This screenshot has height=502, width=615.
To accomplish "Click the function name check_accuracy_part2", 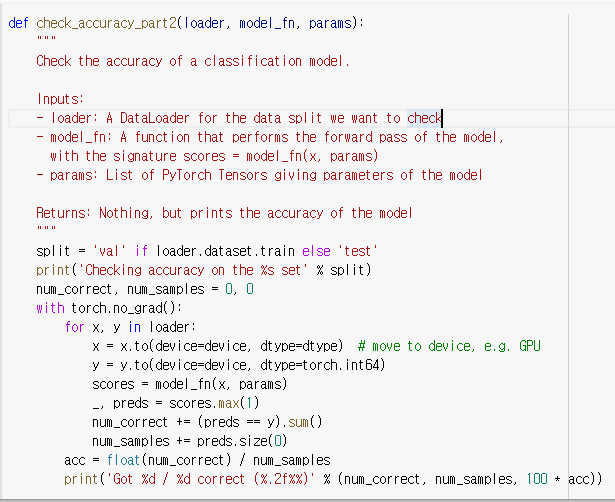I will click(x=106, y=23).
